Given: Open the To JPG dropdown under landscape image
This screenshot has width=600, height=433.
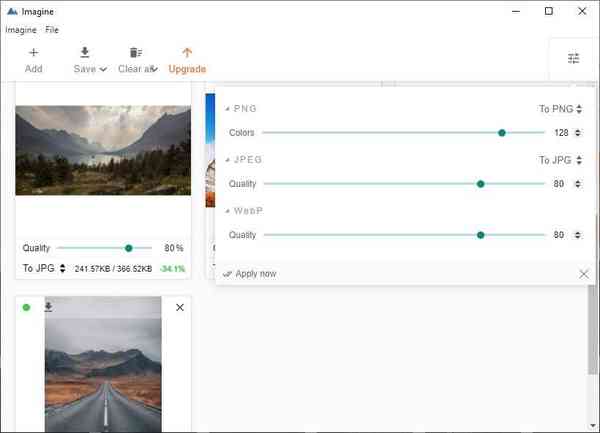Looking at the screenshot, I should coord(44,268).
